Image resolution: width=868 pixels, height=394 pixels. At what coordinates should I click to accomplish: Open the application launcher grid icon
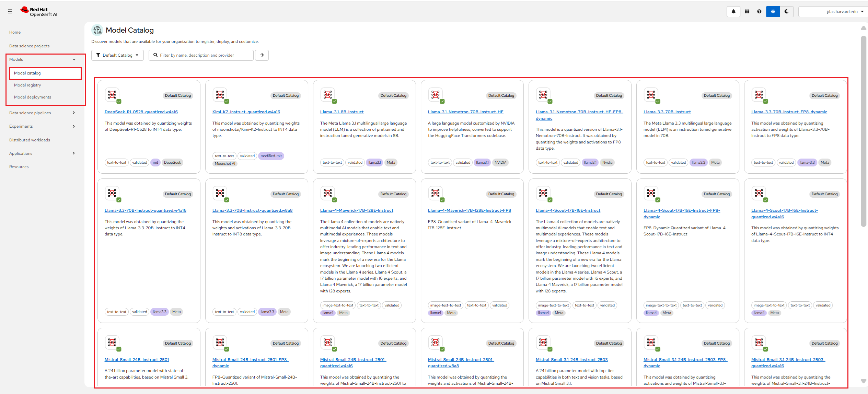coord(747,12)
